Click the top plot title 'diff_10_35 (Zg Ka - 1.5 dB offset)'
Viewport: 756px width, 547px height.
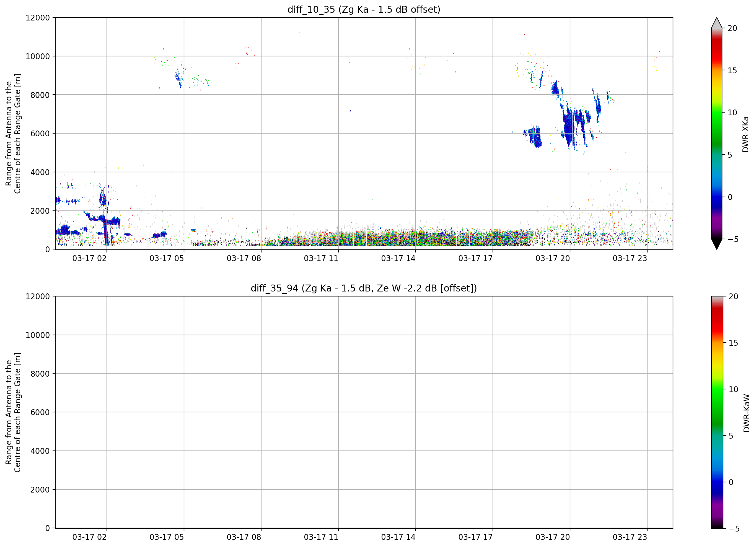(364, 9)
